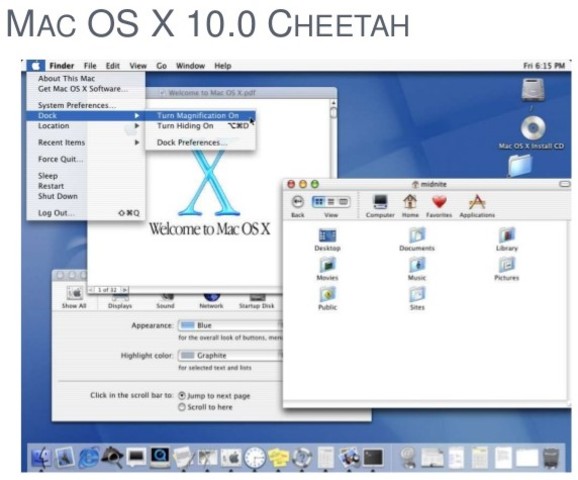Select the Public folder in midnite window

pos(327,299)
